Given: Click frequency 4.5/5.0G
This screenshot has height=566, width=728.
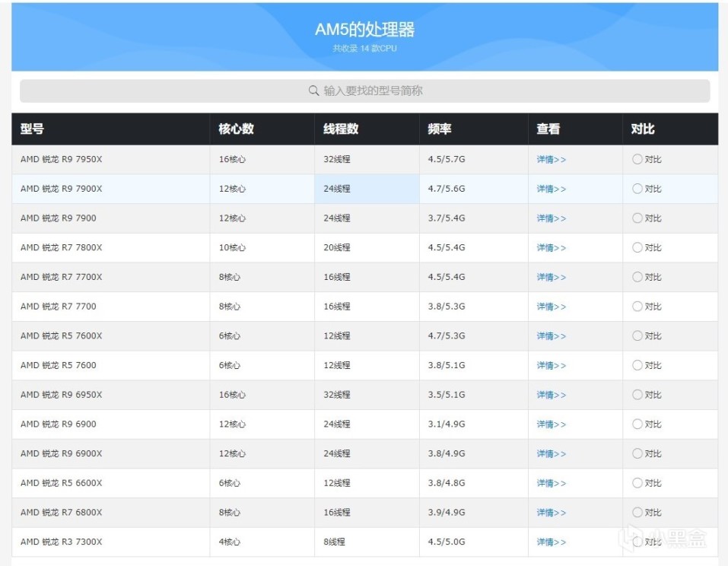Looking at the screenshot, I should coord(447,542).
